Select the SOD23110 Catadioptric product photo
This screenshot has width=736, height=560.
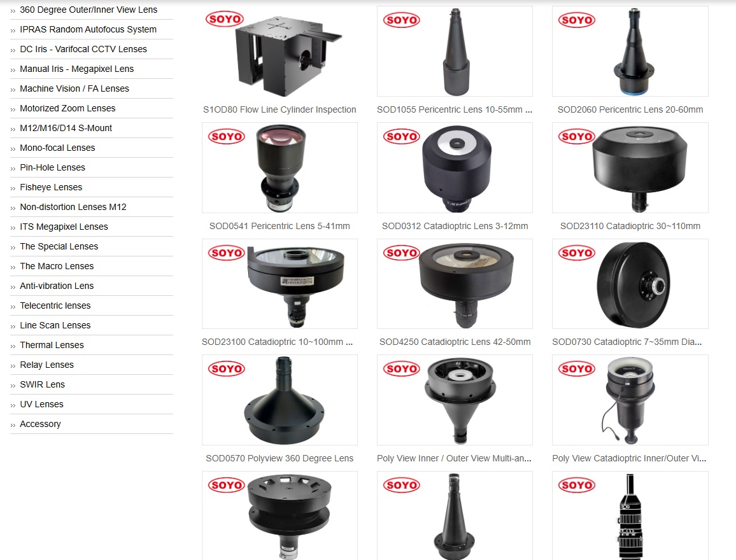[x=630, y=167]
